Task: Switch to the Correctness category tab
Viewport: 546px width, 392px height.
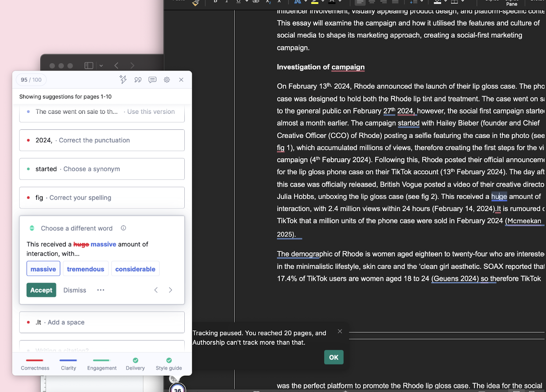Action: pyautogui.click(x=35, y=364)
